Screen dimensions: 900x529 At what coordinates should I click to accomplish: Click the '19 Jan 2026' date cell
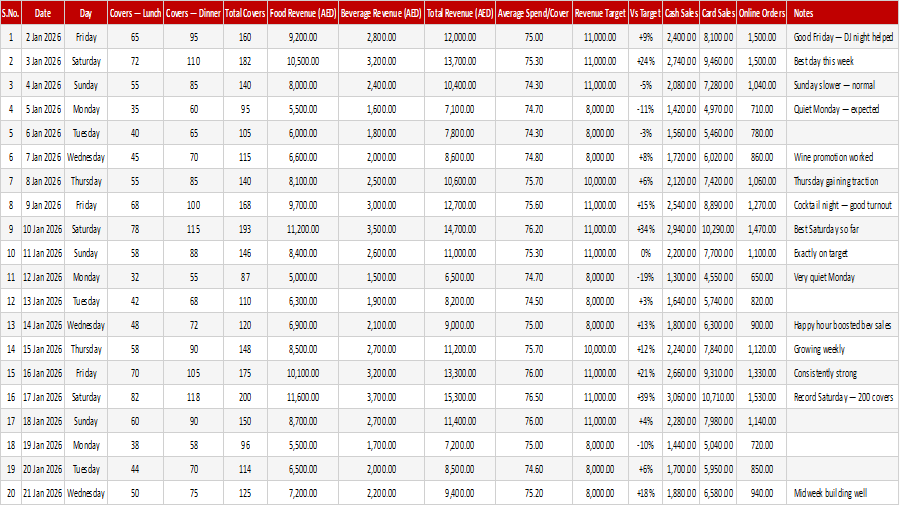click(43, 445)
